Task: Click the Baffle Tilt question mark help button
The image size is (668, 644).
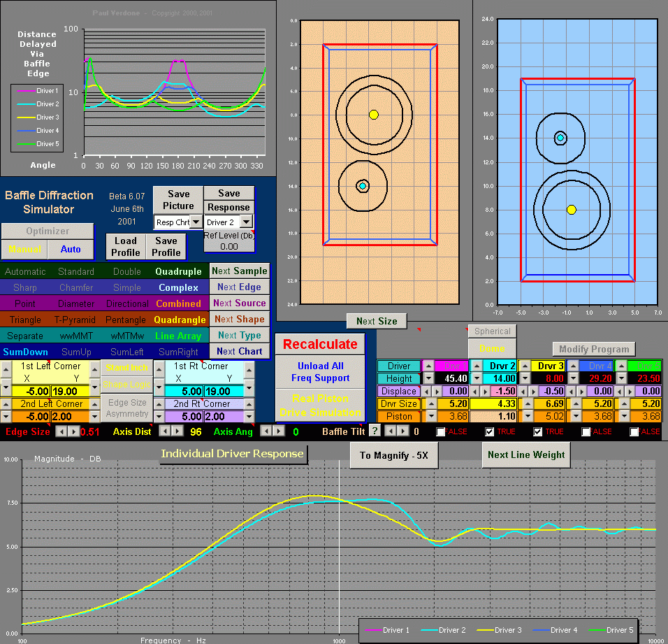Action: (x=375, y=431)
